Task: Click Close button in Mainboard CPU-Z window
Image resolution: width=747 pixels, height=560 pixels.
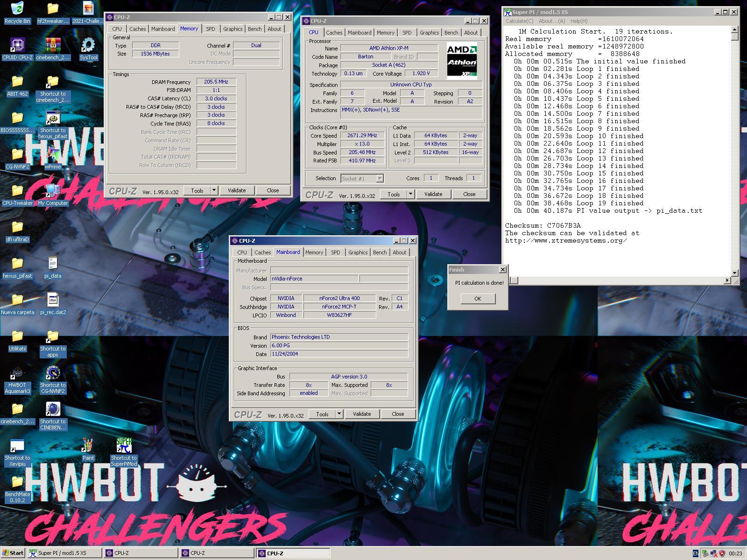Action: point(398,414)
